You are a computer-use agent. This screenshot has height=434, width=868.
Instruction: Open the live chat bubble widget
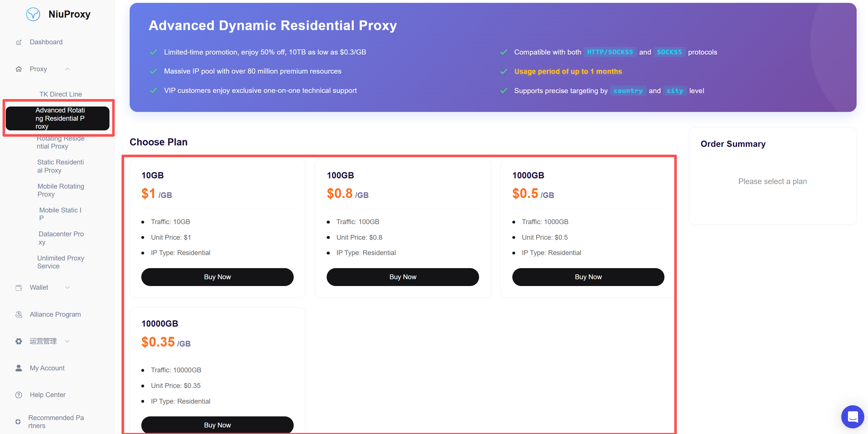point(852,416)
